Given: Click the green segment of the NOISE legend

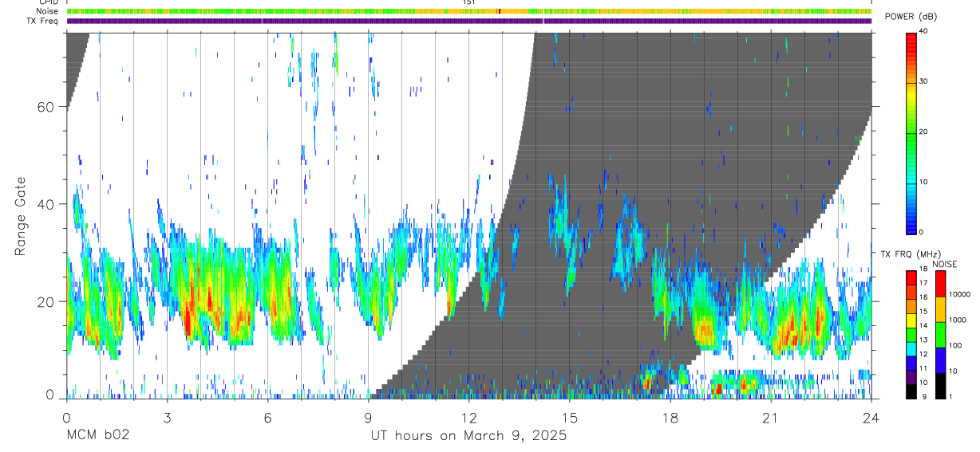Looking at the screenshot, I should point(940,335).
